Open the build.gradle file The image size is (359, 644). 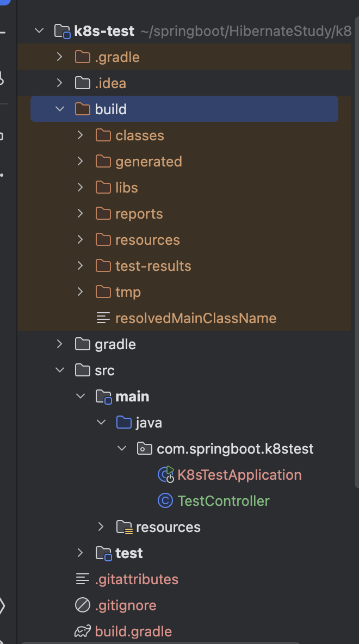(x=133, y=631)
